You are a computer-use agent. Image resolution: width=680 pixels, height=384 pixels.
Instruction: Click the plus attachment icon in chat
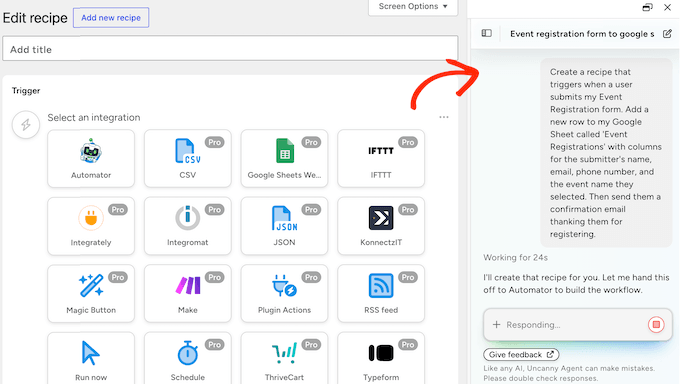(x=497, y=325)
